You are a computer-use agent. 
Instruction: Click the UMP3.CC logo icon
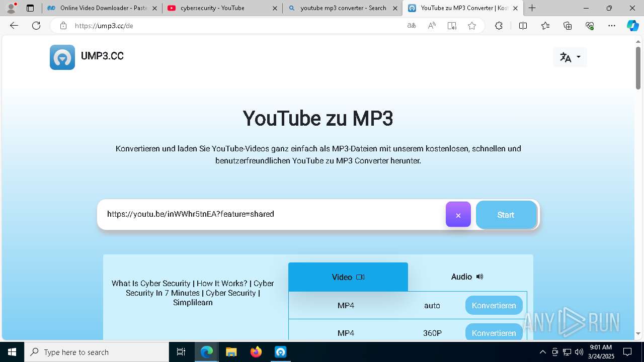click(62, 57)
